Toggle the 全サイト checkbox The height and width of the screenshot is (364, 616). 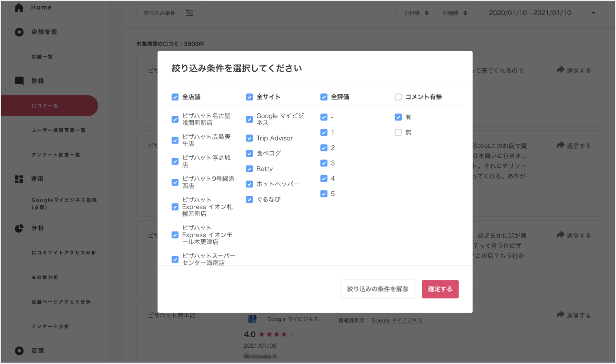point(249,97)
